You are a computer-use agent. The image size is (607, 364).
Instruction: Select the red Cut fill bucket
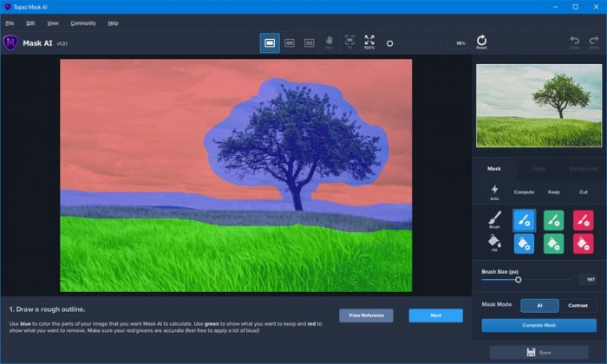point(584,244)
